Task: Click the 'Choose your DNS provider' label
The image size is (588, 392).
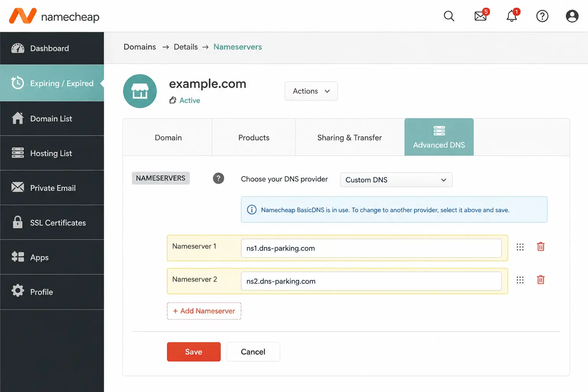Action: click(x=284, y=179)
